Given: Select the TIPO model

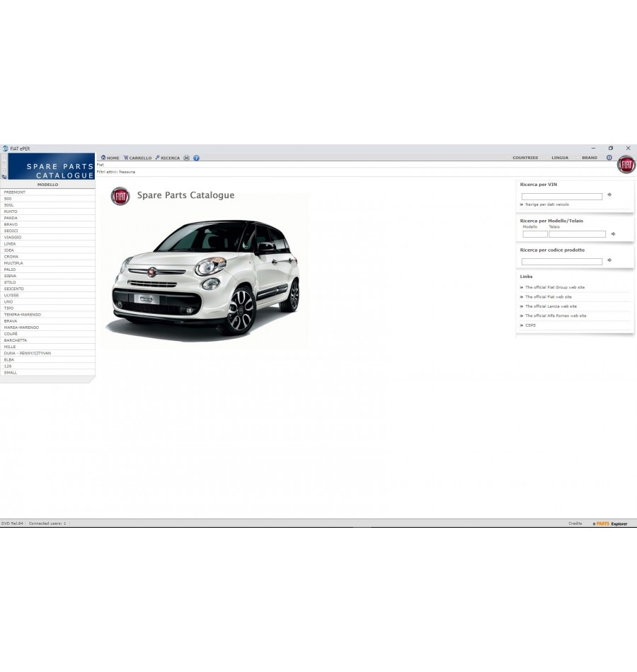Looking at the screenshot, I should coord(47,308).
